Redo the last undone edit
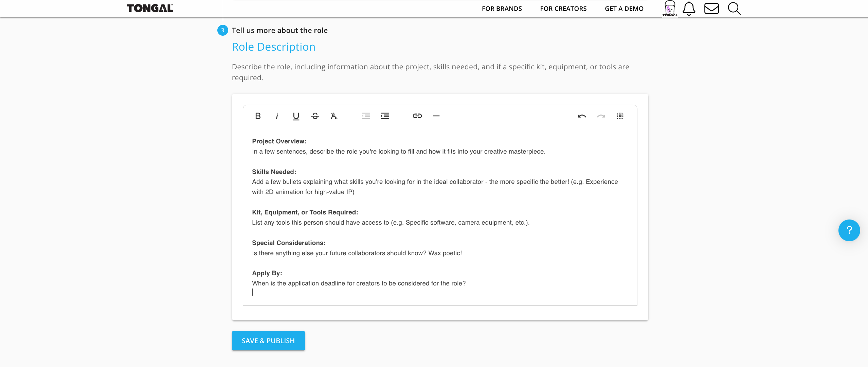Screen dimensions: 868x367 coord(601,116)
